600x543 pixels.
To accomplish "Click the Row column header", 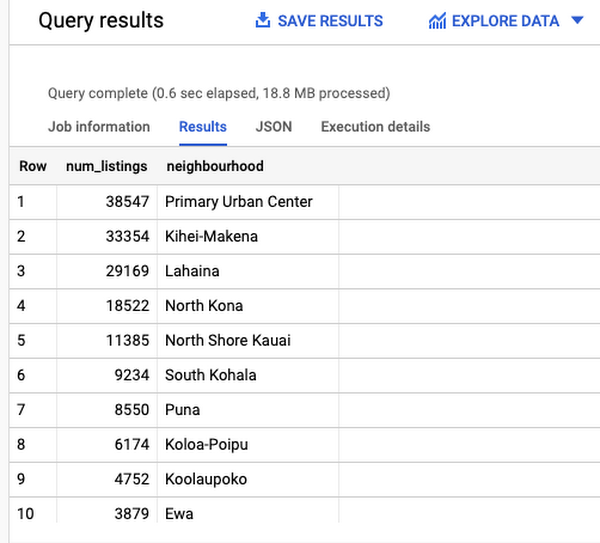I will click(33, 166).
